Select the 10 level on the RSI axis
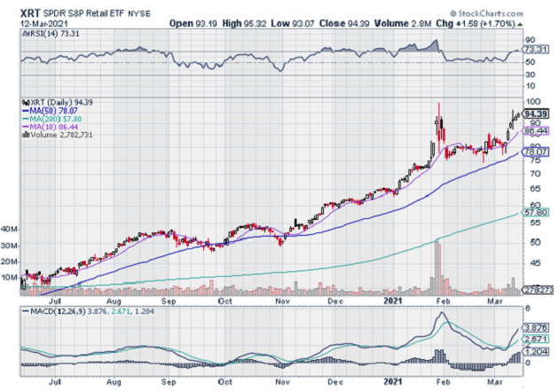This screenshot has height=392, width=559. (530, 86)
